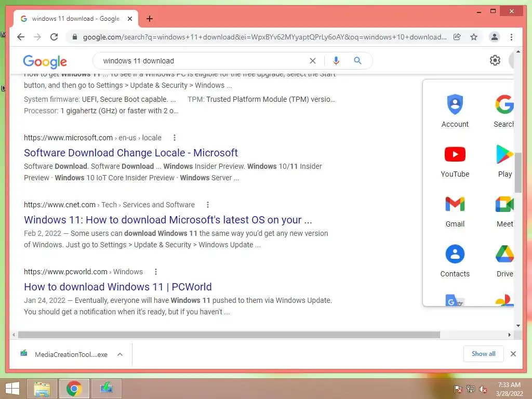The image size is (532, 399).
Task: Open more options for cnet.com result
Action: [208, 205]
